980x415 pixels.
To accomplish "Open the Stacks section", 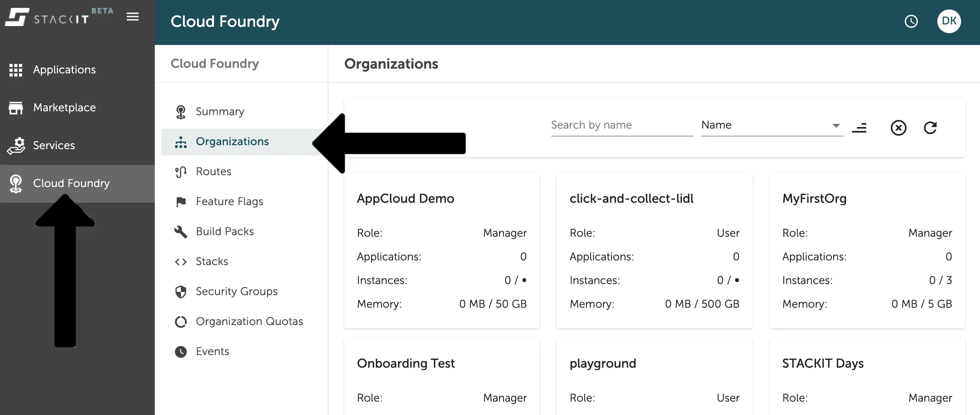I will pos(212,261).
